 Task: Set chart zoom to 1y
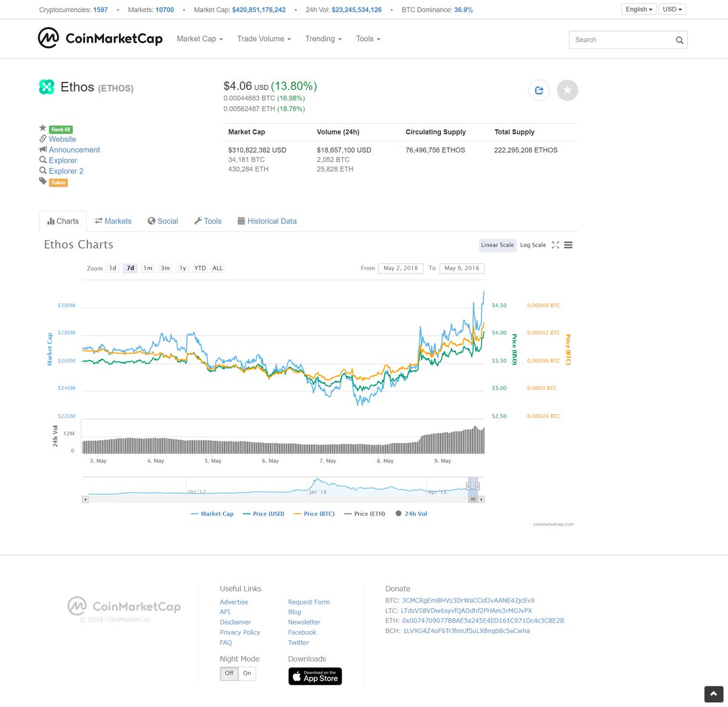tap(183, 268)
